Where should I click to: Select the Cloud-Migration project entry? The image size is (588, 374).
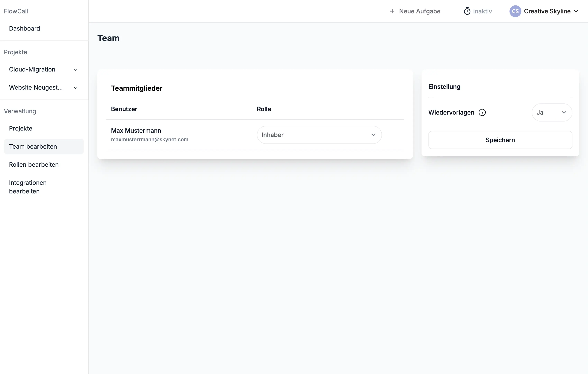pyautogui.click(x=32, y=69)
